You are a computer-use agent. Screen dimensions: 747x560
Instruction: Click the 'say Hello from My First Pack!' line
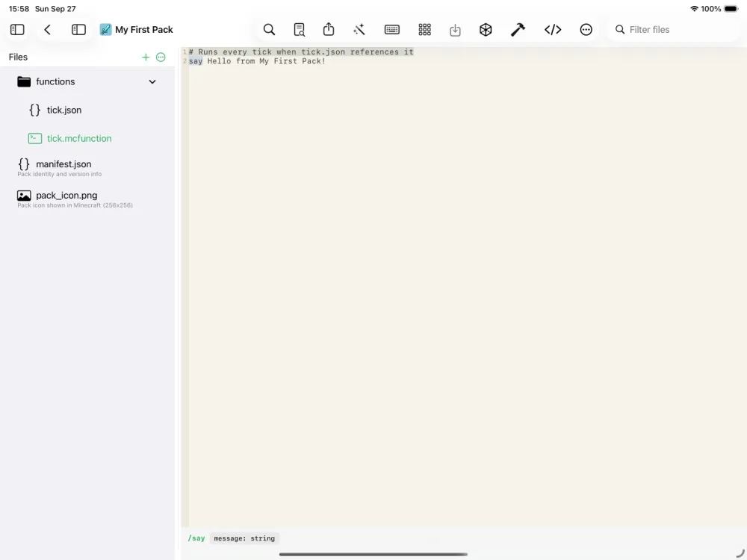point(257,61)
